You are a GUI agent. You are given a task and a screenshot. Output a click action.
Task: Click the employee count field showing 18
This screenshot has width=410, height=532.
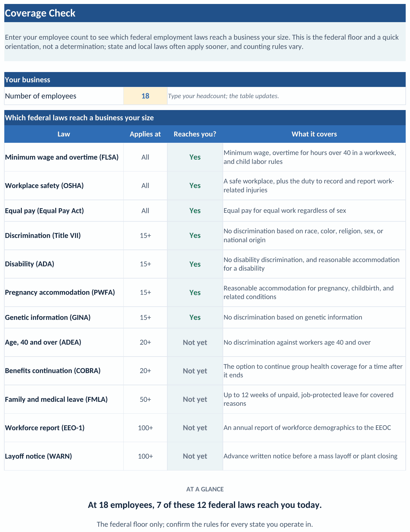tap(145, 96)
